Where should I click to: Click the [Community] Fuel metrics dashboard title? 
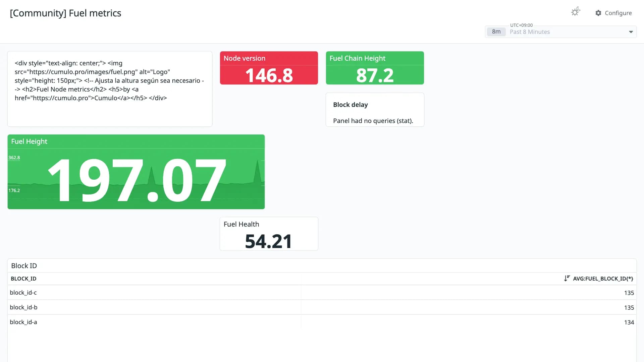pos(65,13)
